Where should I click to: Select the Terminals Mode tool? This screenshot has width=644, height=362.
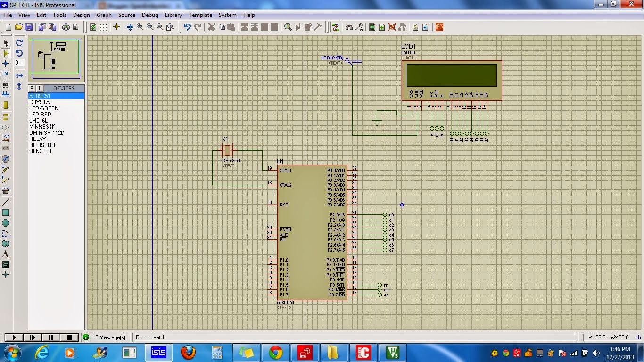pos(6,116)
